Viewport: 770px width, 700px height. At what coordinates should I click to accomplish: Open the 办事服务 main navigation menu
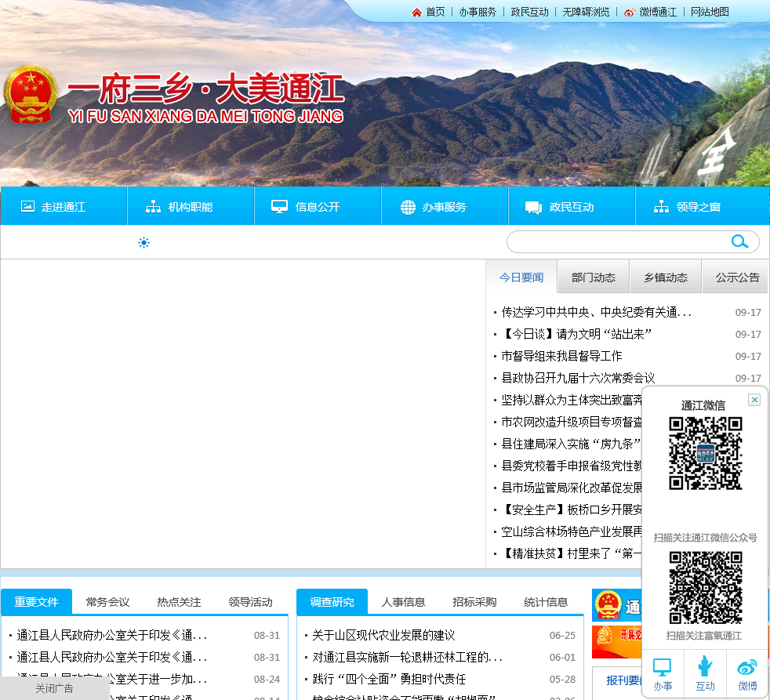click(x=445, y=206)
